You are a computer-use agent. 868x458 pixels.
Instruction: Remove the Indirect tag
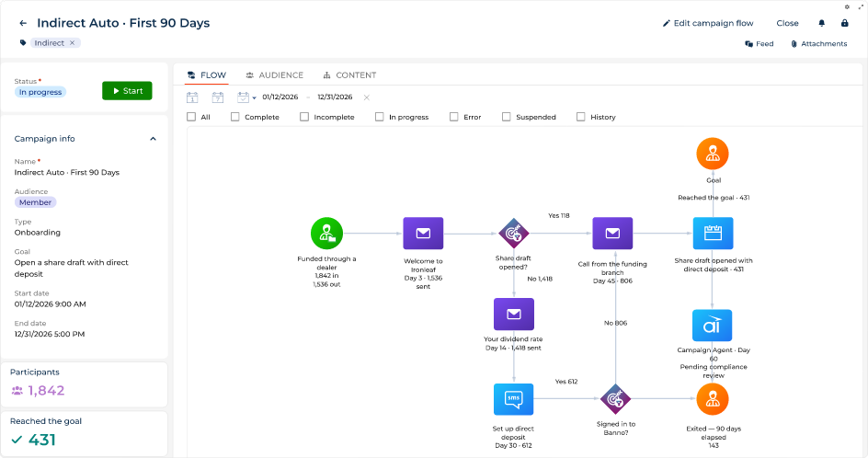point(72,42)
